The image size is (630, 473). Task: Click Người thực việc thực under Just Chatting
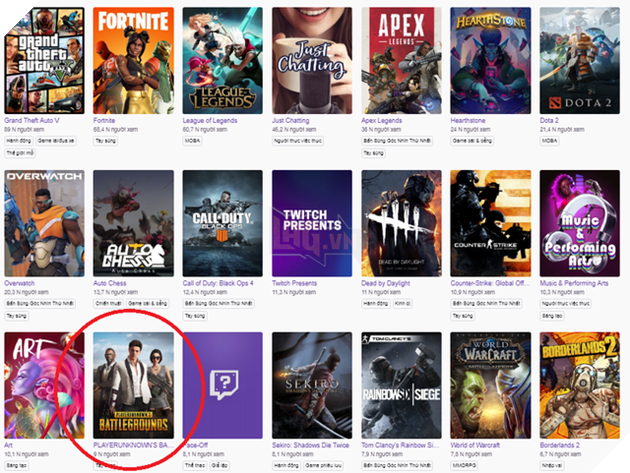[298, 141]
